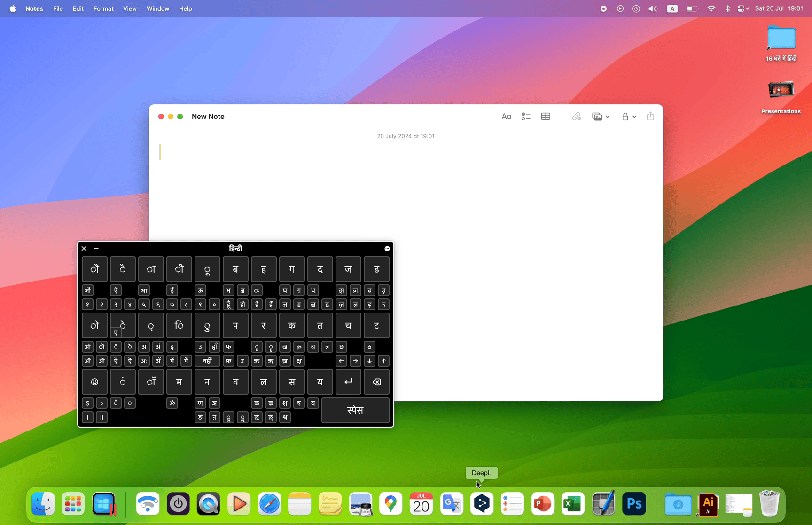
Task: Open PowerPoint from the Dock
Action: [x=543, y=504]
